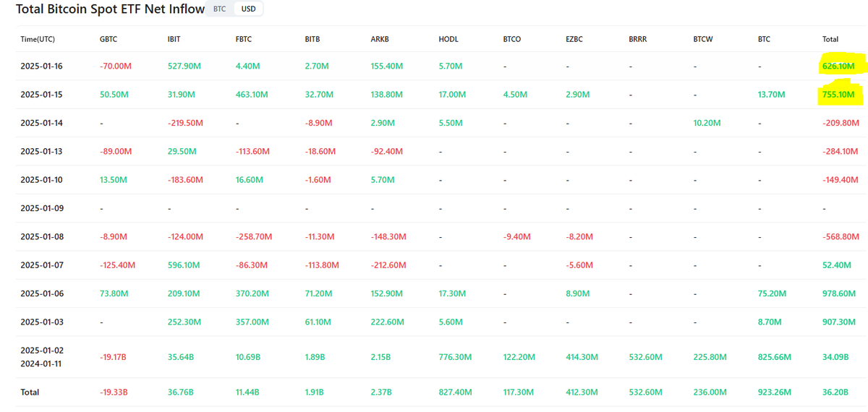Click the Total row label at bottom
Viewport: 868px width, 412px height.
click(30, 392)
